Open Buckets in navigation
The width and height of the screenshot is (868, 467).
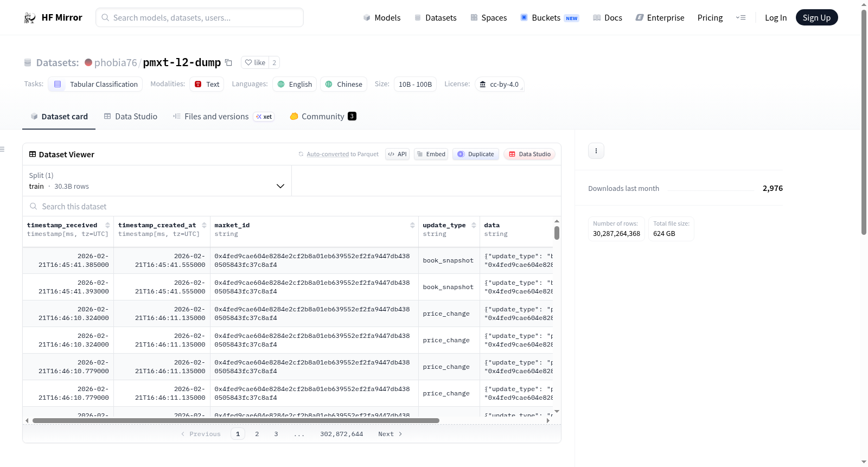point(550,18)
